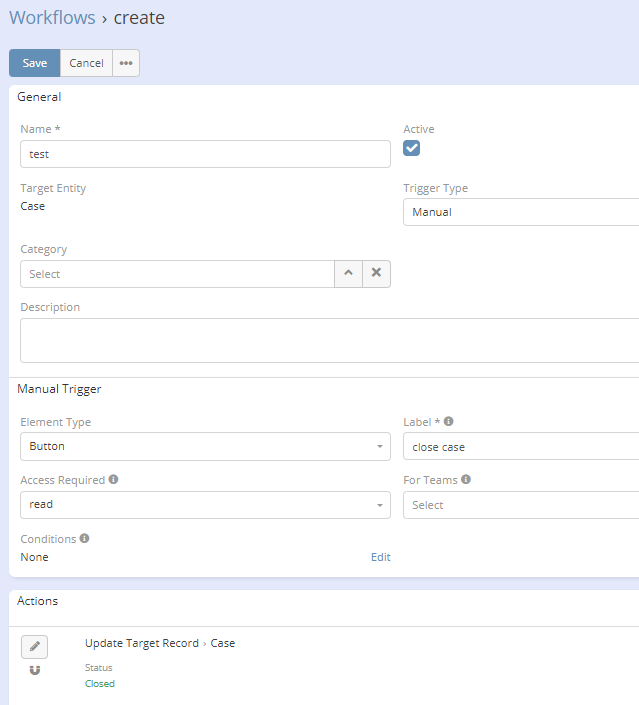The image size is (639, 705).
Task: Click the Edit link for Conditions
Action: coord(380,557)
